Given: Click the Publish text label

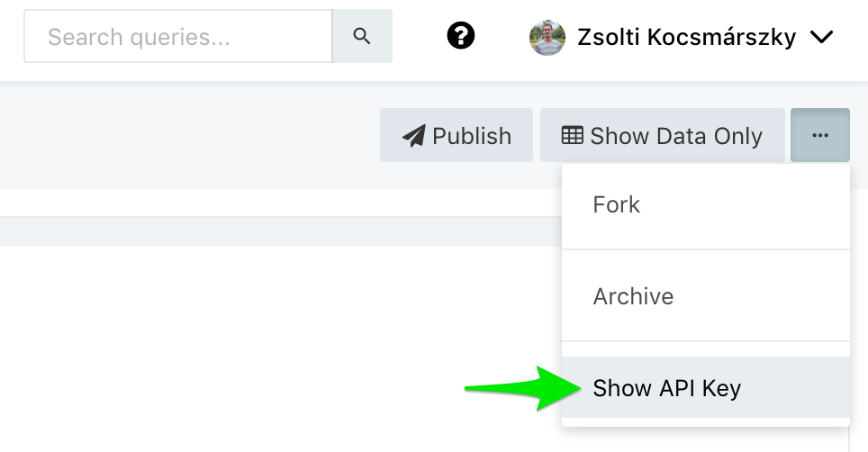Looking at the screenshot, I should click(x=472, y=136).
